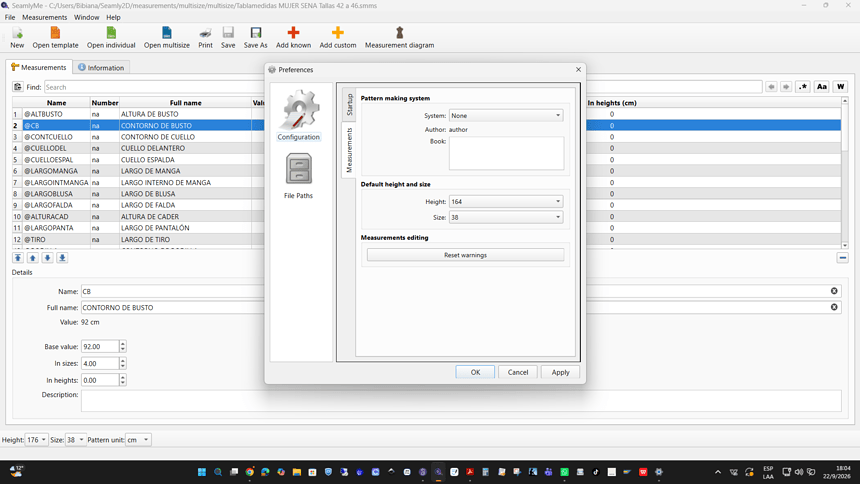
Task: Toggle match case Aa search option
Action: click(821, 87)
